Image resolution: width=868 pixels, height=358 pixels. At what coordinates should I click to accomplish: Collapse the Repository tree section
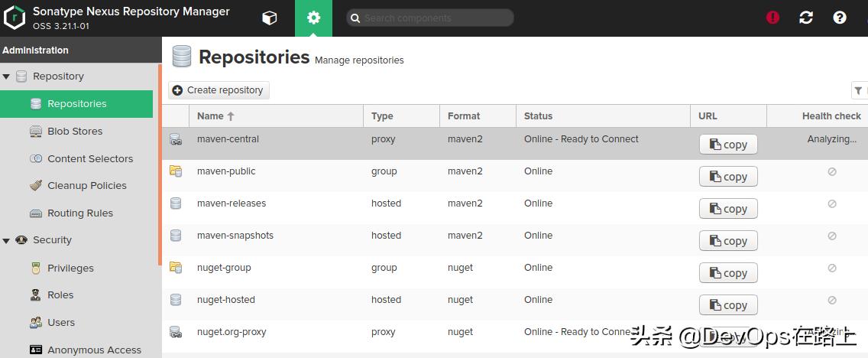pyautogui.click(x=6, y=76)
